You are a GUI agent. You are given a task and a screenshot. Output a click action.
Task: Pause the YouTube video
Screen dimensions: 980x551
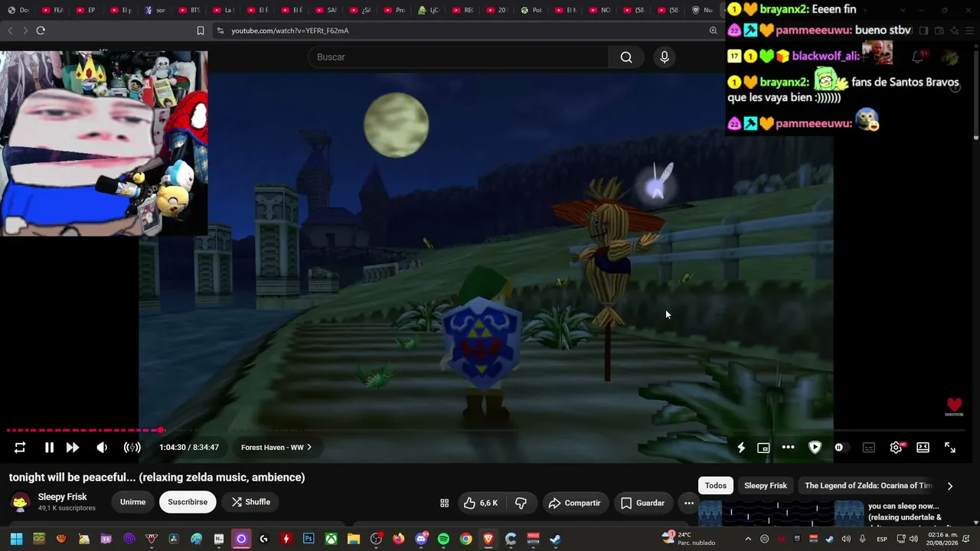[x=49, y=448]
